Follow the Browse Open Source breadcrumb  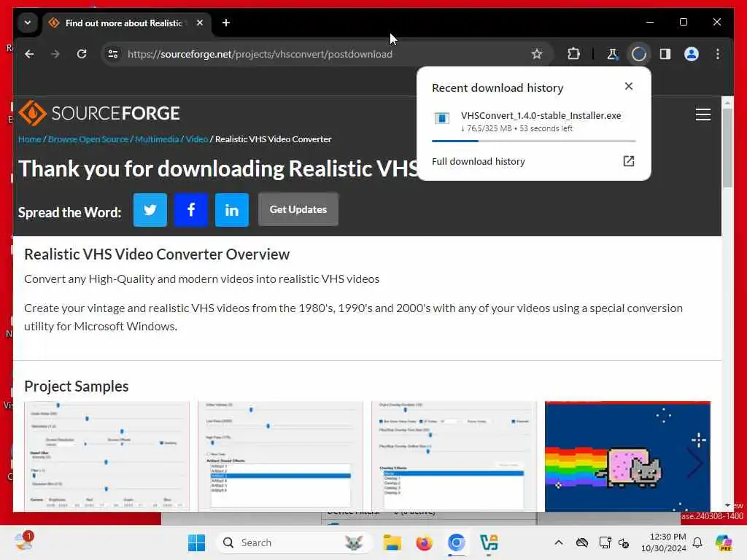click(88, 139)
